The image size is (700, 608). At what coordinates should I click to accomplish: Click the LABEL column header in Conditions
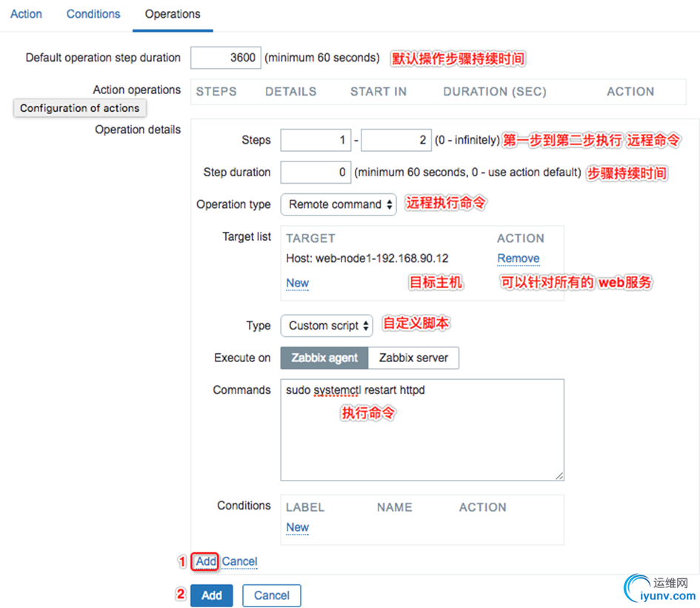[305, 507]
